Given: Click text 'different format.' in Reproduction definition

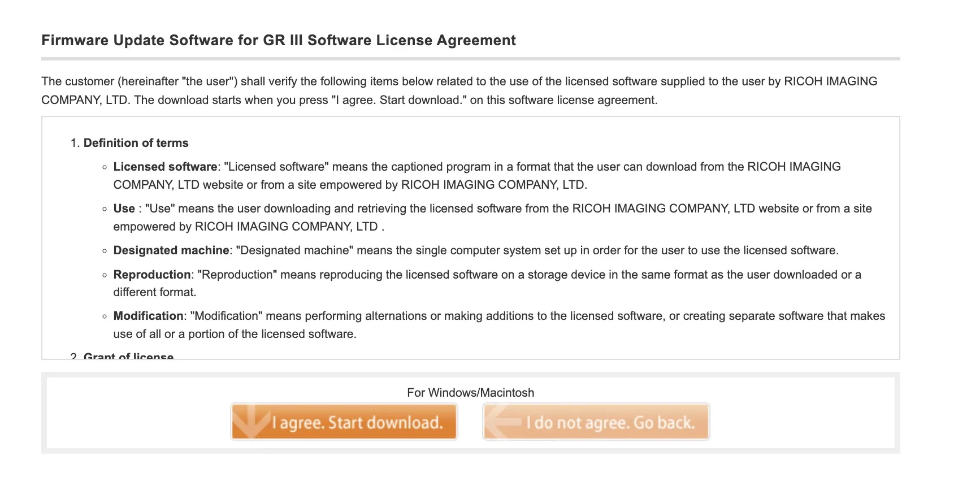Looking at the screenshot, I should (x=155, y=292).
